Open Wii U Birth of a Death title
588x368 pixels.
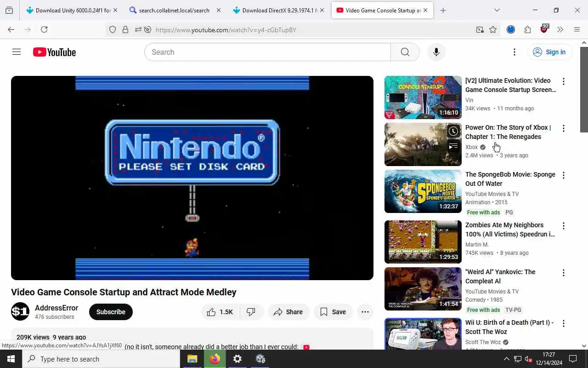509,327
